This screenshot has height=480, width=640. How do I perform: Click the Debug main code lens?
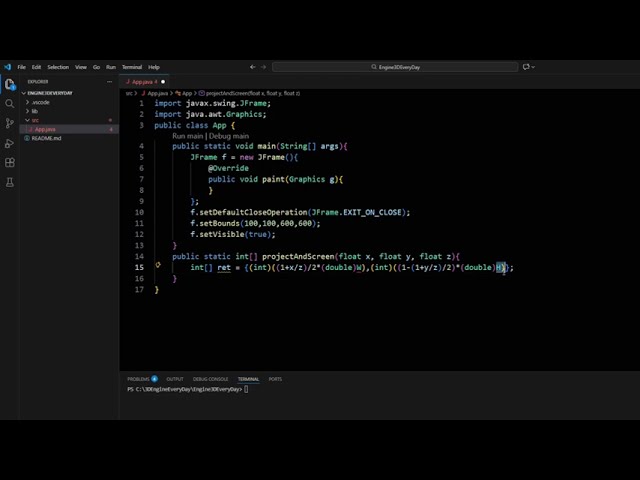229,136
